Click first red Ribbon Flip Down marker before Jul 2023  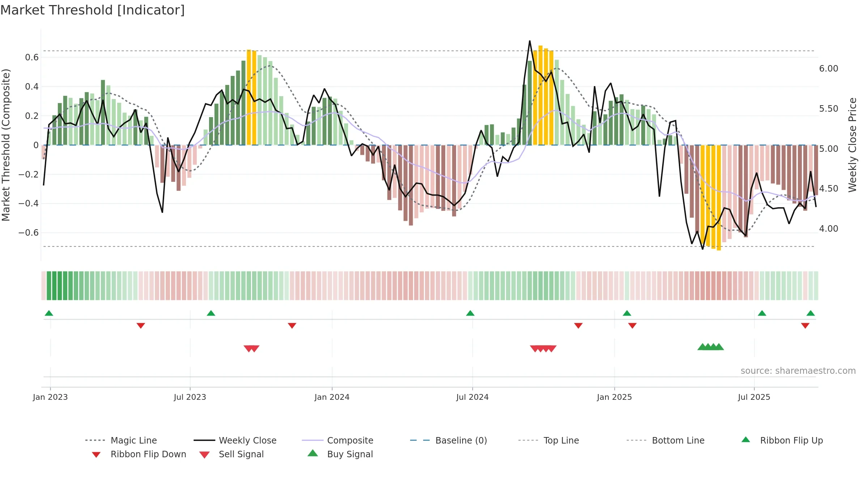141,326
